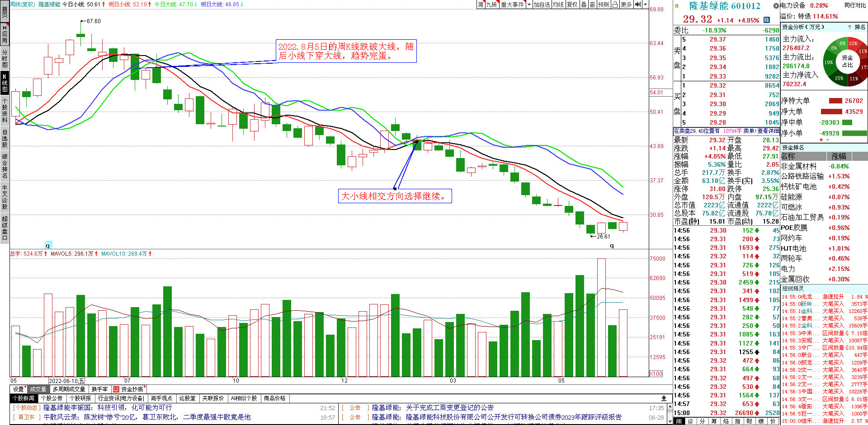Viewport: 868px width, 425px height.
Task: Open 个股资料 stock info sidebar tab
Action: tap(5, 110)
